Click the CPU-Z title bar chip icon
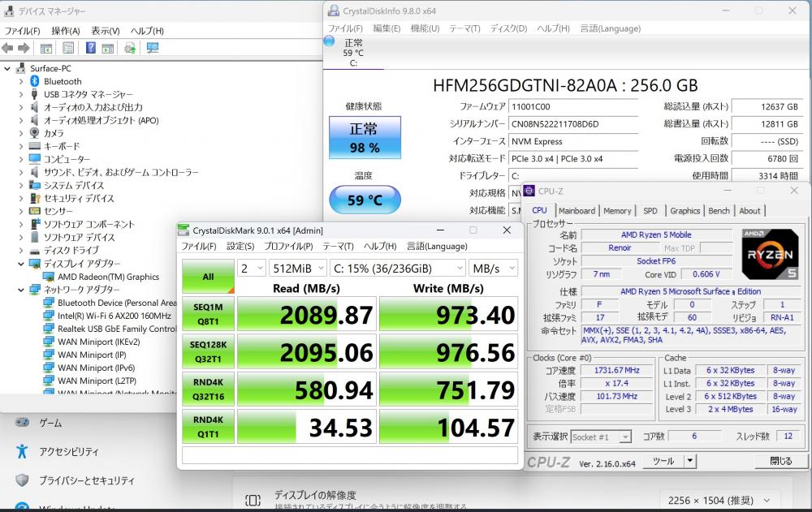The image size is (812, 512). point(529,191)
